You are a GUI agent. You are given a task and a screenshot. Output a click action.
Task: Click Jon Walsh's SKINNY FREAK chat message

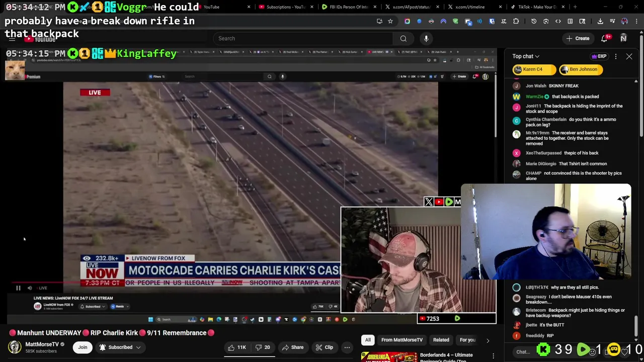pyautogui.click(x=563, y=86)
